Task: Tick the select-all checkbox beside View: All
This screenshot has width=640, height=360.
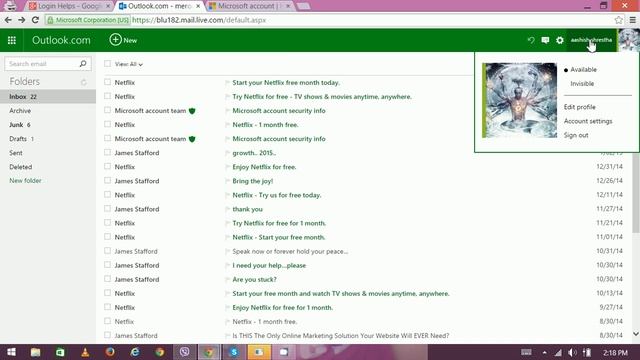Action: [x=107, y=64]
